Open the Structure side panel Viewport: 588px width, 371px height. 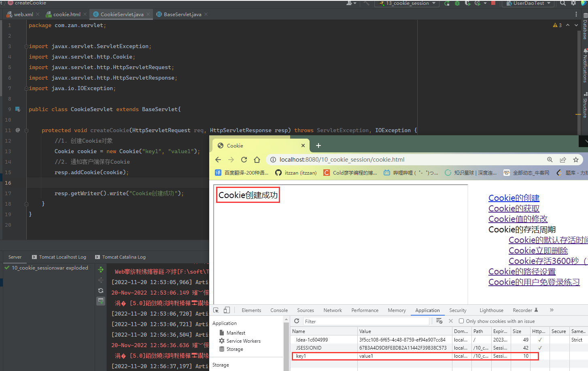click(x=585, y=105)
